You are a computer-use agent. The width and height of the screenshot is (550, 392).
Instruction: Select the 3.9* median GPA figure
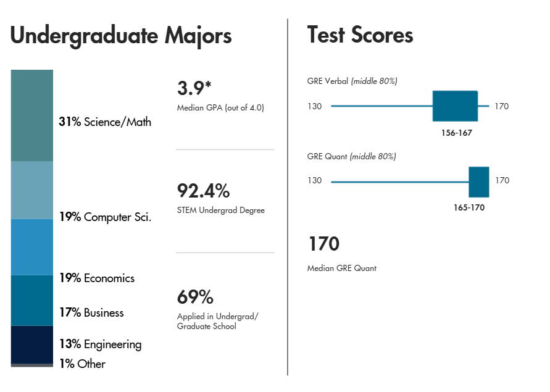point(194,88)
